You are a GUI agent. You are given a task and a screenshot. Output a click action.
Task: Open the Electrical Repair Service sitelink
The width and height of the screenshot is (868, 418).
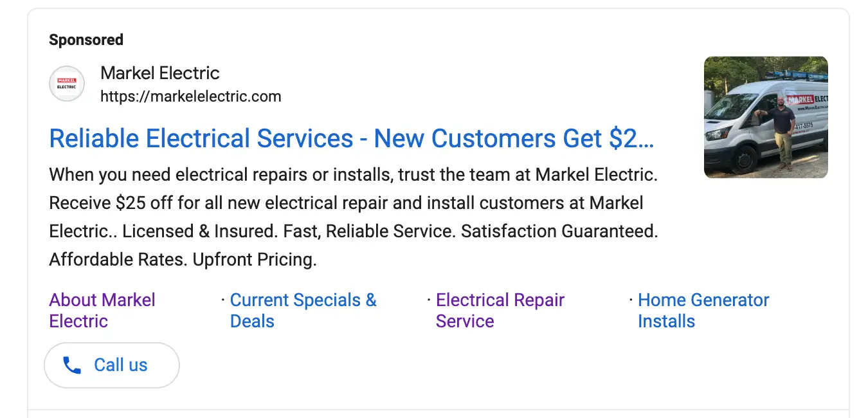(500, 310)
